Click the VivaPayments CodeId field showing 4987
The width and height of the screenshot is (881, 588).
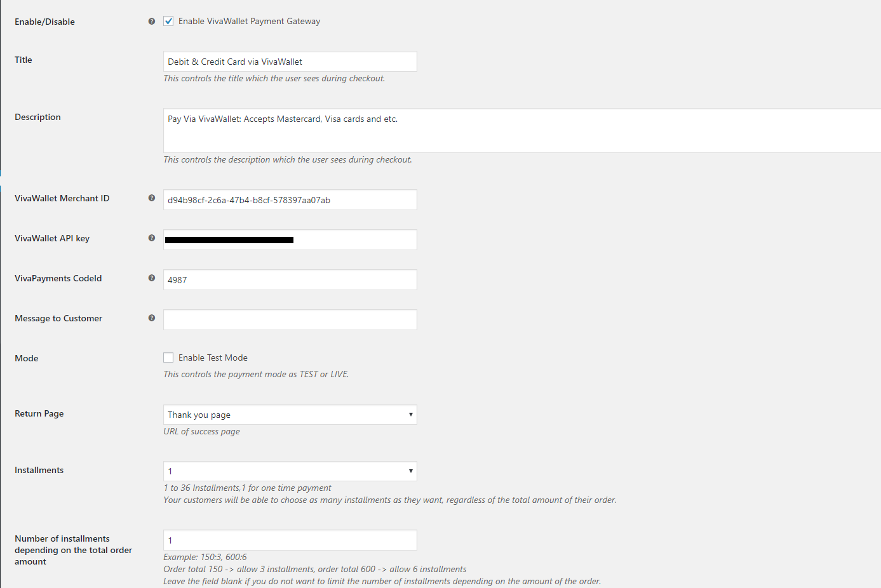click(290, 279)
